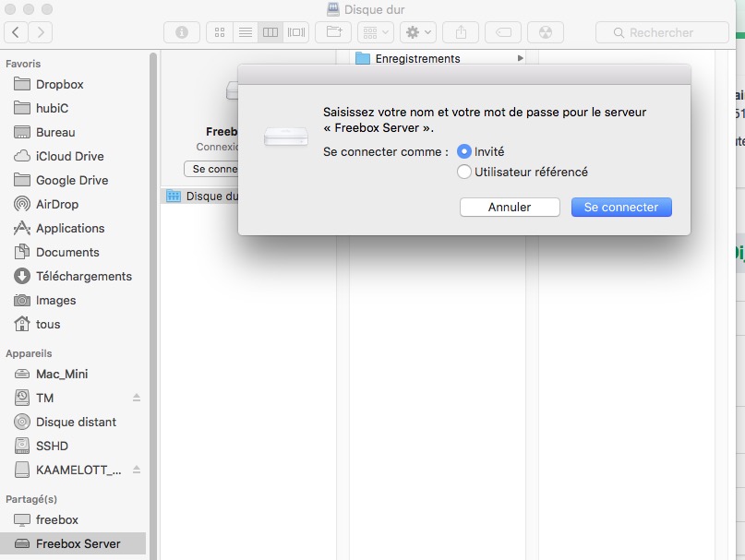Open iCloud Drive in sidebar
The height and width of the screenshot is (560, 745).
[73, 156]
